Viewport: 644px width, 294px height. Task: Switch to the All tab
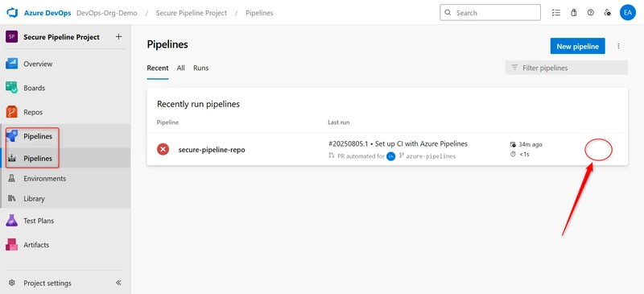(x=180, y=68)
